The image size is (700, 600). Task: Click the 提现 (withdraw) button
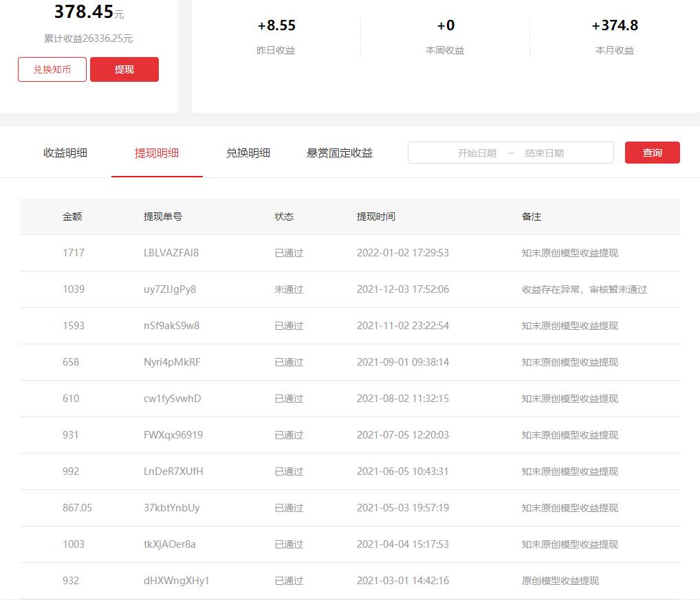pyautogui.click(x=124, y=69)
